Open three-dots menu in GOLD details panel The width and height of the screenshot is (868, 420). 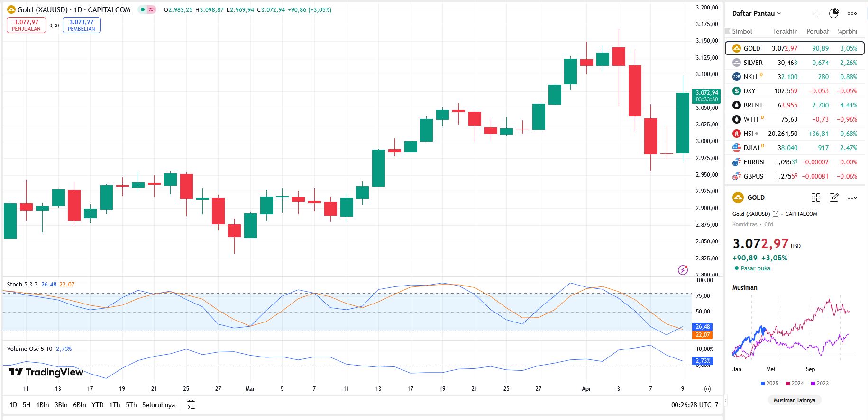(852, 197)
